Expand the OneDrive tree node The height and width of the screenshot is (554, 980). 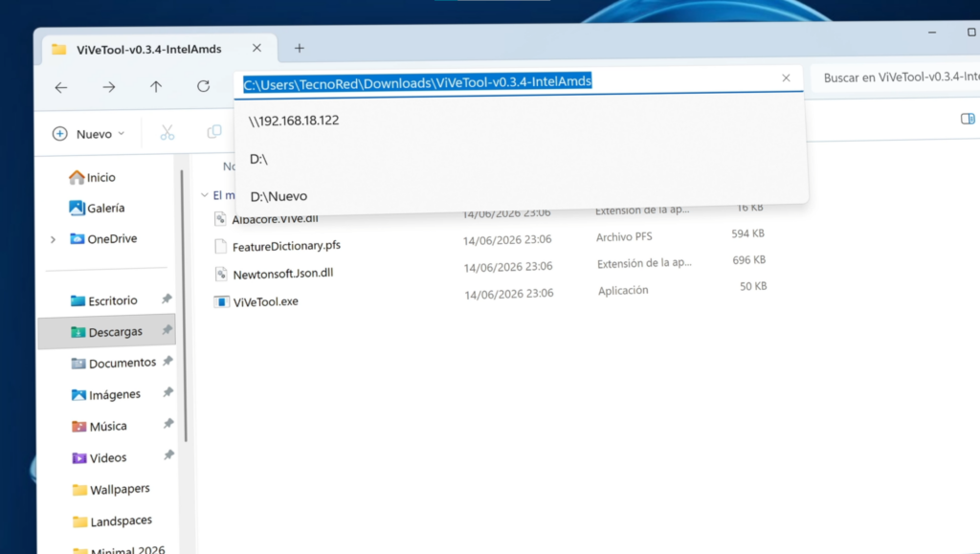[54, 239]
